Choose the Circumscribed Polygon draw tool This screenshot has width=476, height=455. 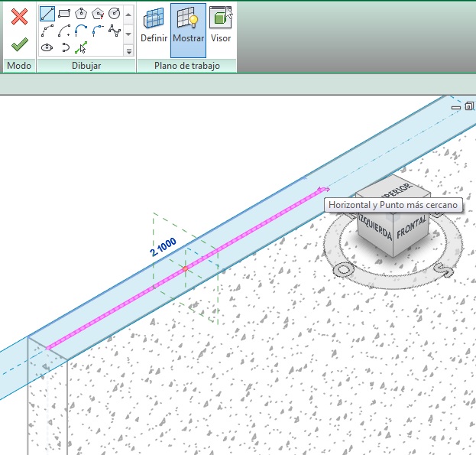coord(98,14)
